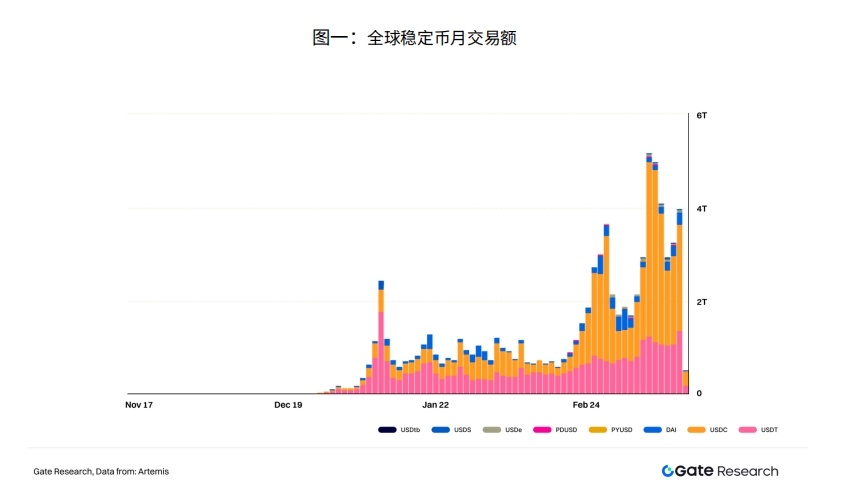The image size is (844, 500).
Task: Click the '4T' y-axis label
Action: pyautogui.click(x=702, y=209)
